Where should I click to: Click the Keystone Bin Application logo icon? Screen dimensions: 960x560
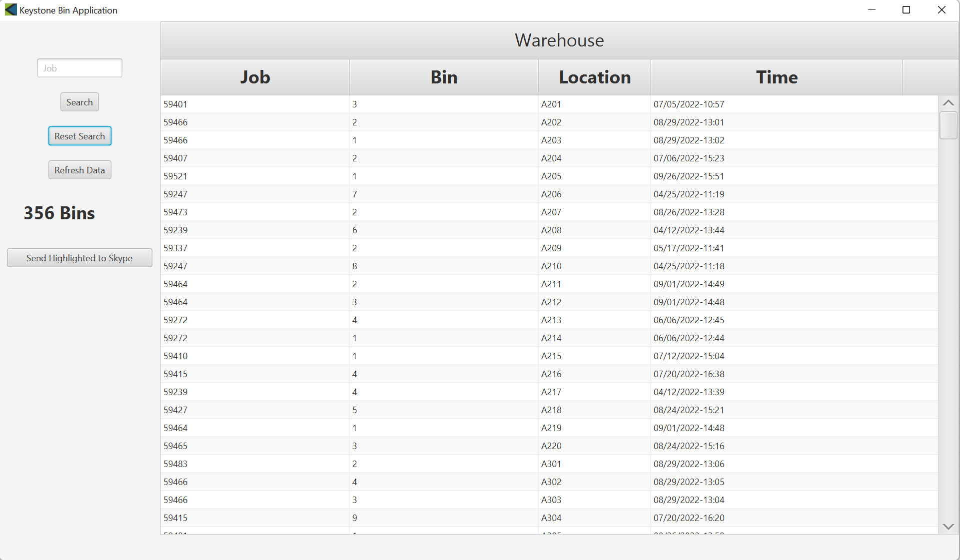10,9
